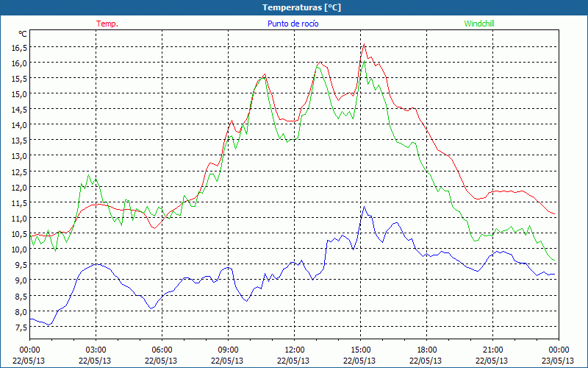Image resolution: width=588 pixels, height=368 pixels.
Task: Click the 9,0 y-axis value
Action: tap(21, 280)
